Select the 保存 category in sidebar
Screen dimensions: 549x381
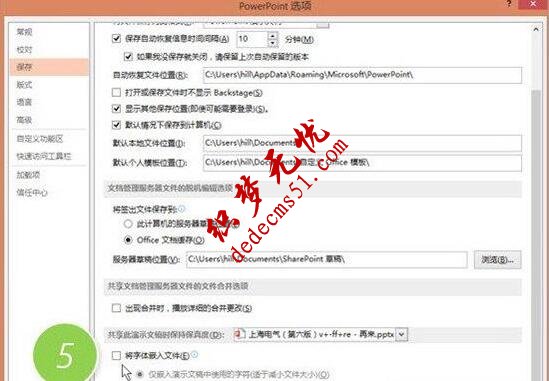pyautogui.click(x=49, y=67)
